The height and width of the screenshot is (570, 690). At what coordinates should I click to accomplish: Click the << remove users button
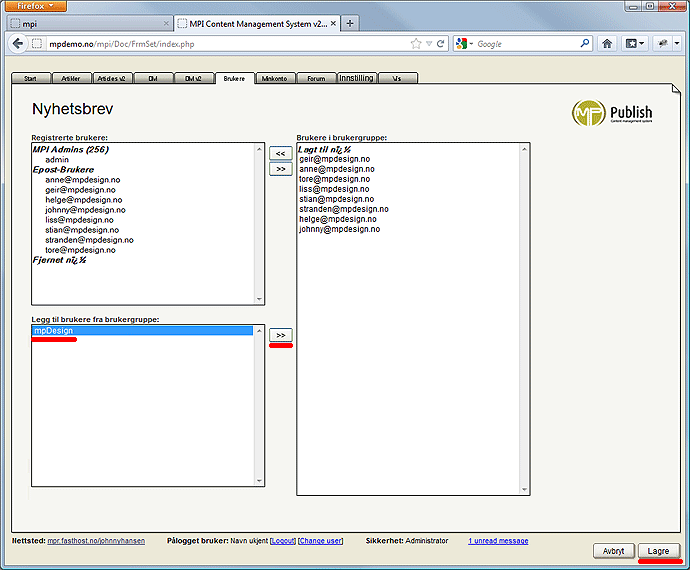[281, 154]
